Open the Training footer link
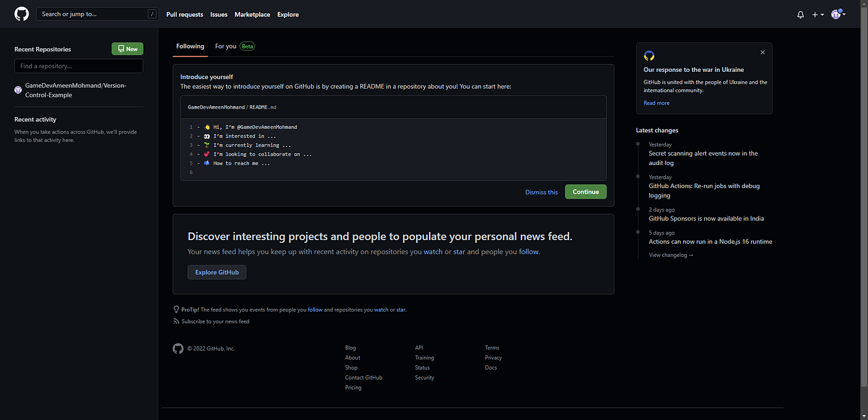 425,358
